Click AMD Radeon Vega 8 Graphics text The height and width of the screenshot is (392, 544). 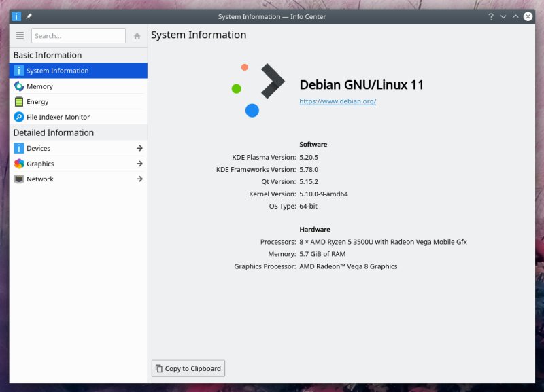(x=348, y=266)
